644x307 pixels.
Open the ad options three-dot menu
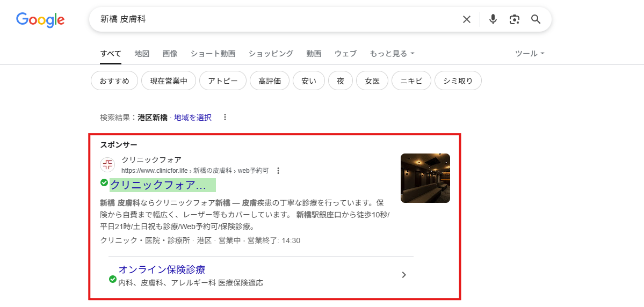[x=278, y=171]
